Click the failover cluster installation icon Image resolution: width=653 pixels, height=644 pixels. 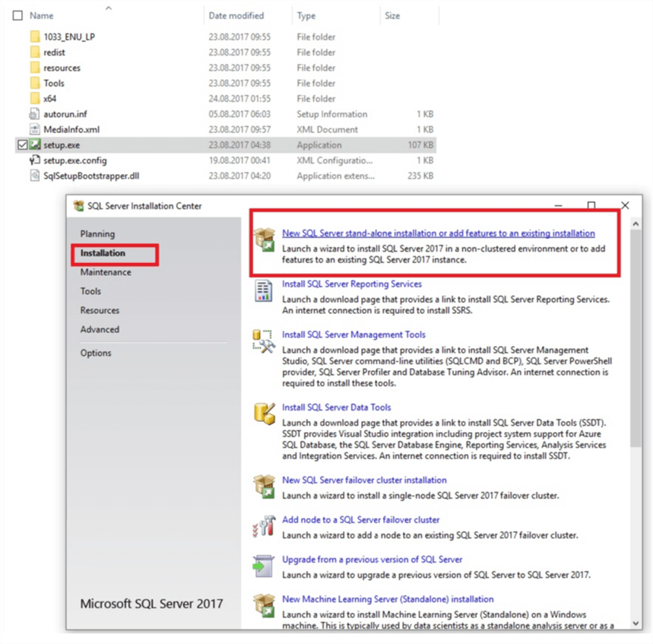pos(265,487)
